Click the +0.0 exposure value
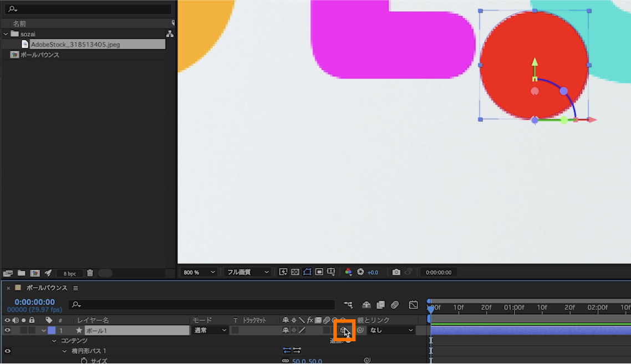This screenshot has width=631, height=364. pyautogui.click(x=373, y=272)
